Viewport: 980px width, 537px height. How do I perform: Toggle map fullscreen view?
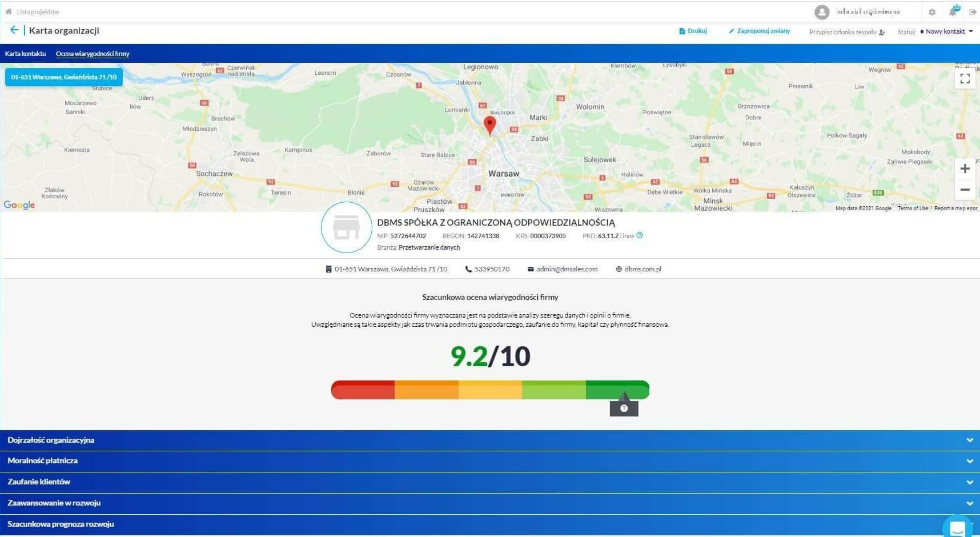(x=965, y=79)
